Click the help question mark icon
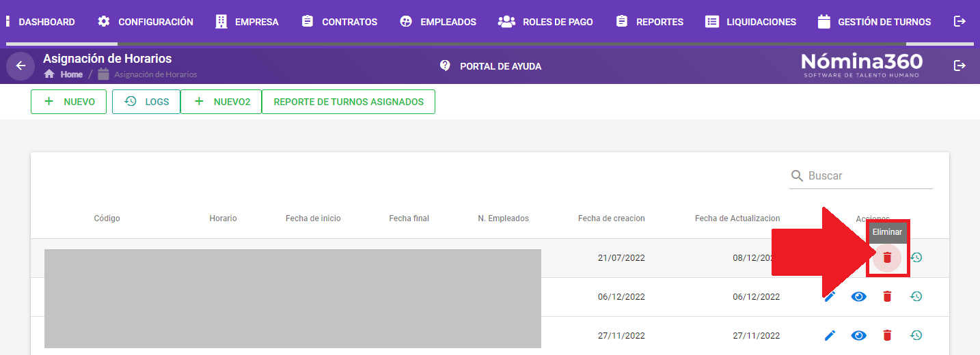 tap(445, 66)
